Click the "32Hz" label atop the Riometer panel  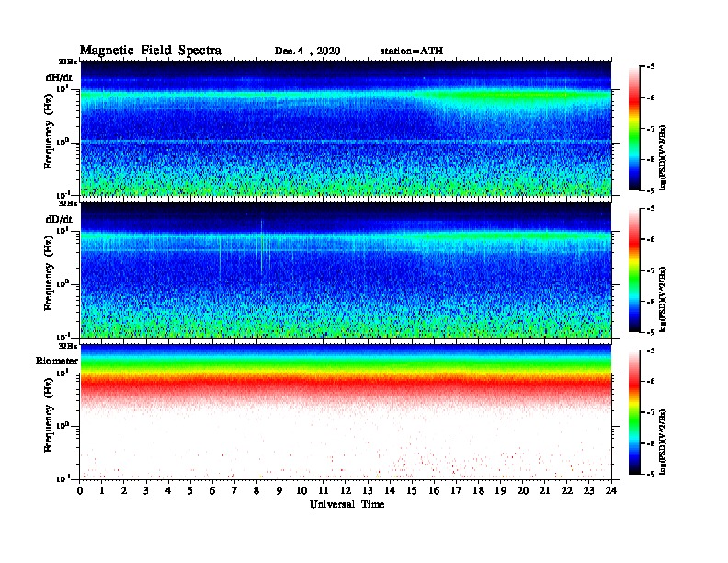[x=67, y=346]
